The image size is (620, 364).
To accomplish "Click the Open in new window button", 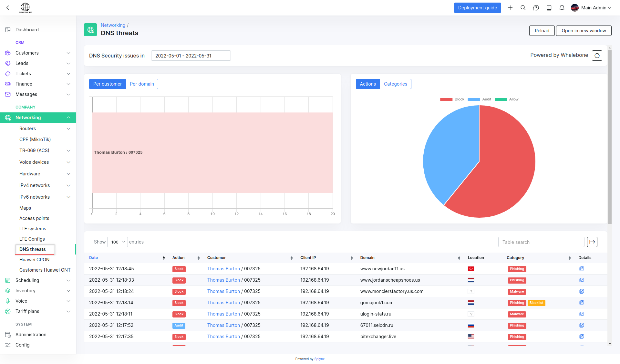I will [x=584, y=31].
